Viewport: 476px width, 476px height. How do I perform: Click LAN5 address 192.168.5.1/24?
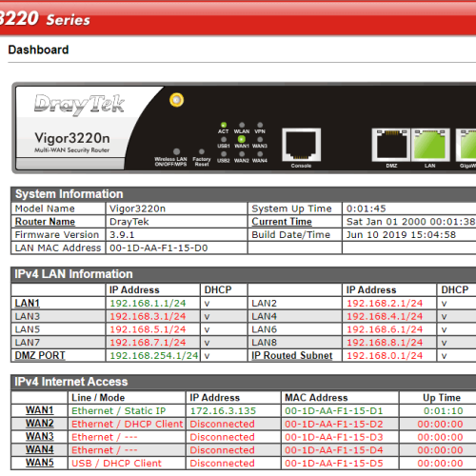(148, 329)
